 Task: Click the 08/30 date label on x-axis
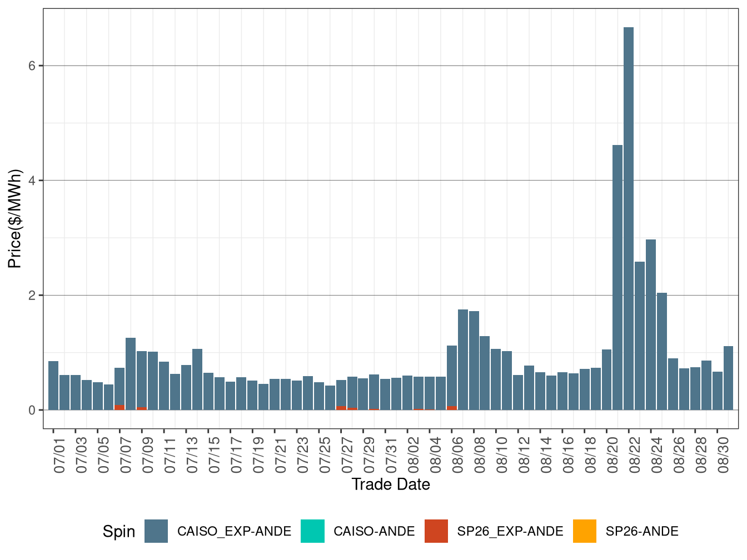coord(723,456)
